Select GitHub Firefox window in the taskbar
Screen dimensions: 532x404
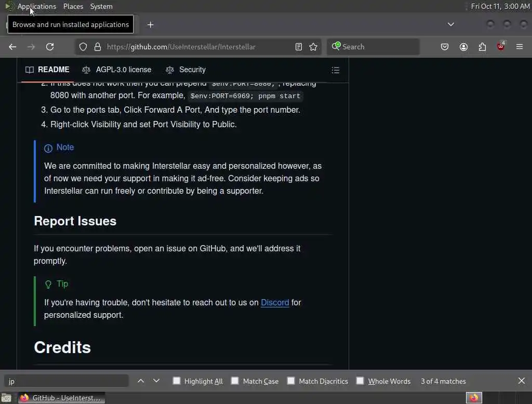(x=61, y=398)
